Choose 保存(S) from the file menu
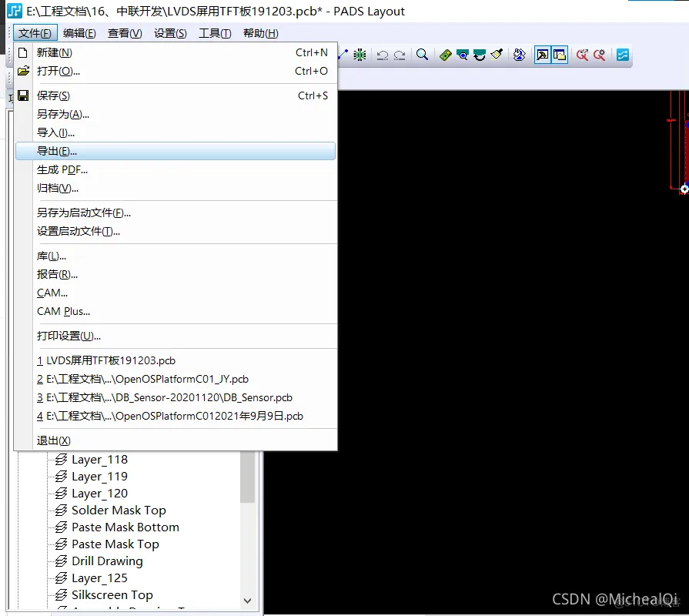The height and width of the screenshot is (616, 689). [176, 95]
